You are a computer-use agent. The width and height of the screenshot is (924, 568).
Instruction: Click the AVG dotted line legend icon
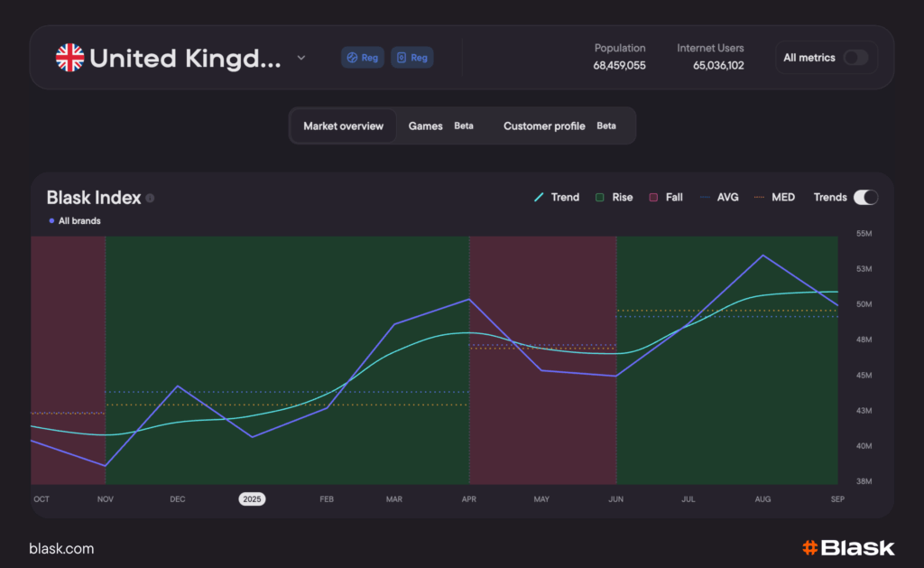click(x=704, y=197)
